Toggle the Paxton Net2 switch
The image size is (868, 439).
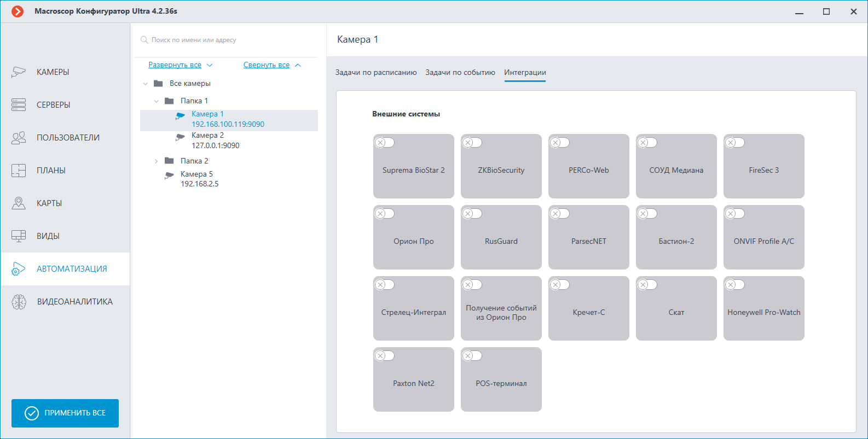(385, 355)
